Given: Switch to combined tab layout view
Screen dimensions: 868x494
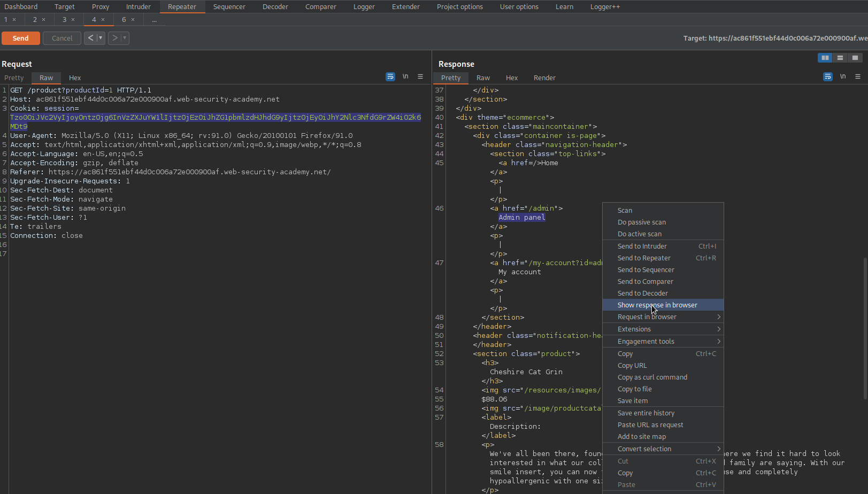Looking at the screenshot, I should tap(855, 58).
